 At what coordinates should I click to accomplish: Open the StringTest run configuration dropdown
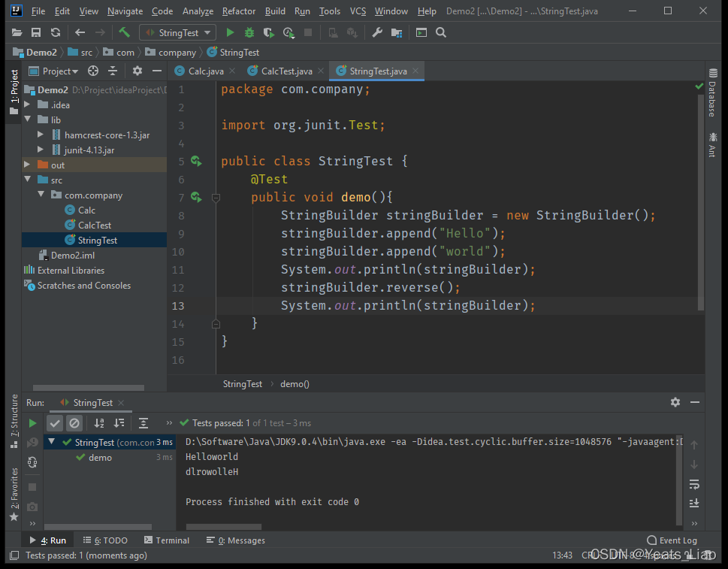(x=178, y=32)
